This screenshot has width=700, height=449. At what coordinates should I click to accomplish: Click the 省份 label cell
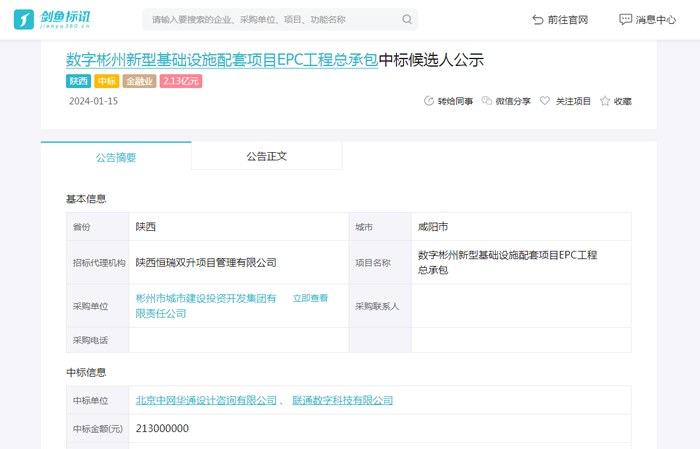98,227
